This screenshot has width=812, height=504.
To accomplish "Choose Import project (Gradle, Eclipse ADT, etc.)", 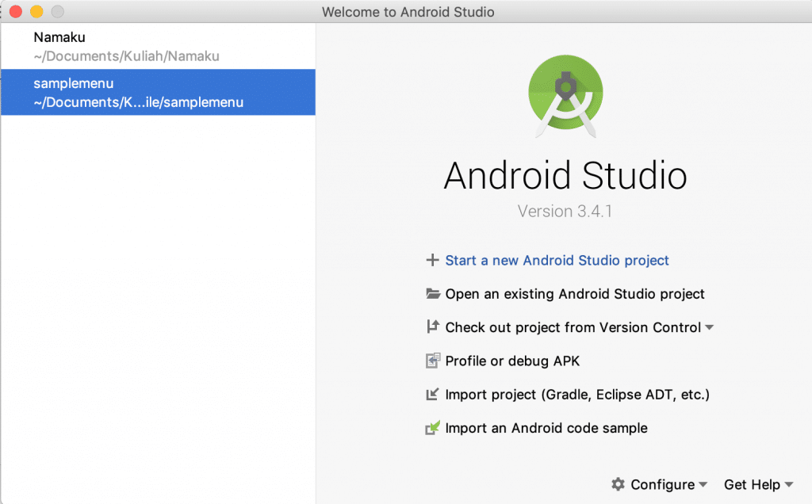I will pyautogui.click(x=577, y=395).
